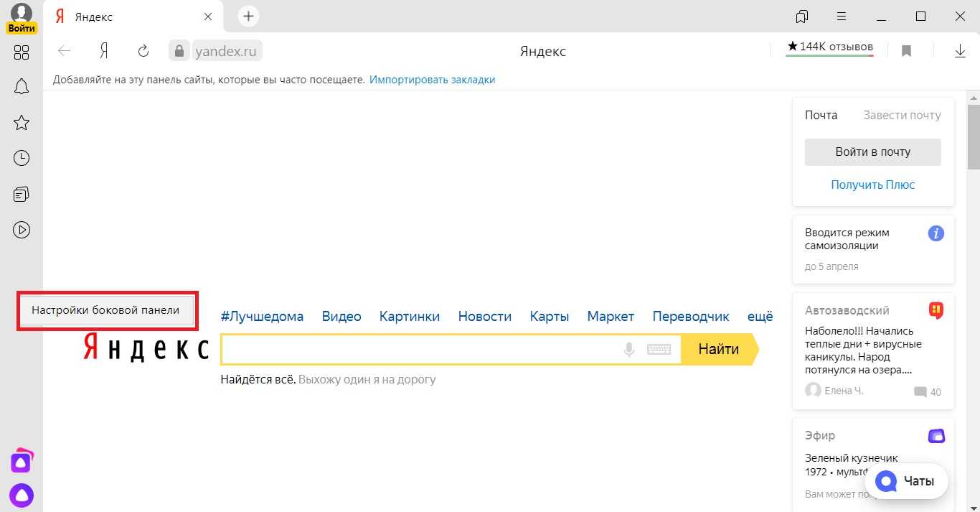
Task: Bookmark this page with the flag icon
Action: 907,51
